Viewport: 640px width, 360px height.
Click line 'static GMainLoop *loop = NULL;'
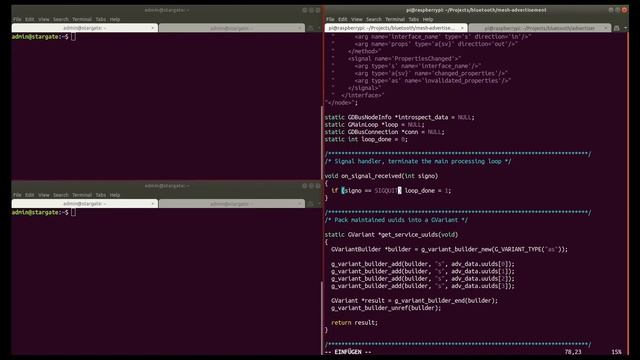click(374, 125)
